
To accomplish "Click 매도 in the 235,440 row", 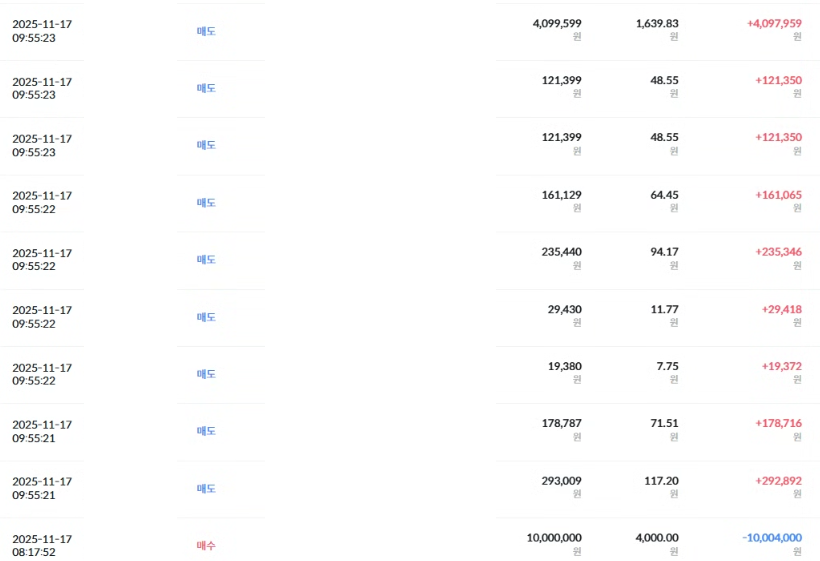I will point(206,260).
